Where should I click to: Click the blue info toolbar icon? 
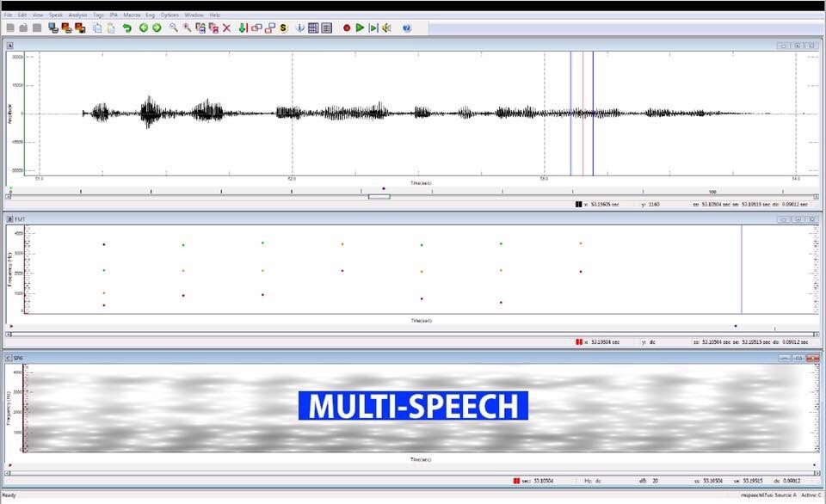(x=300, y=28)
